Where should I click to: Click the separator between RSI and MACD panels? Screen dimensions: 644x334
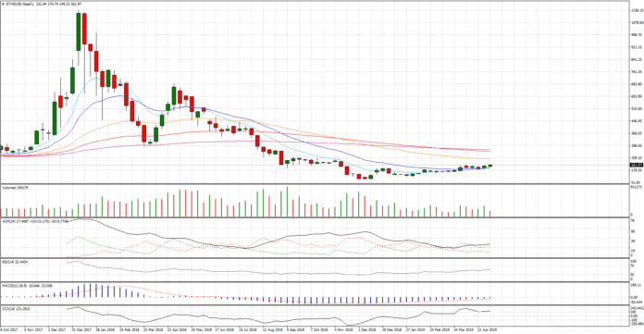315,281
